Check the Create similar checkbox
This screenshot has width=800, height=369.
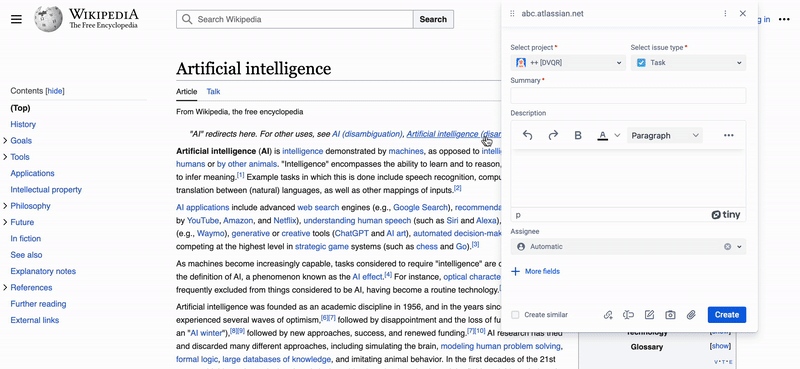pyautogui.click(x=515, y=315)
